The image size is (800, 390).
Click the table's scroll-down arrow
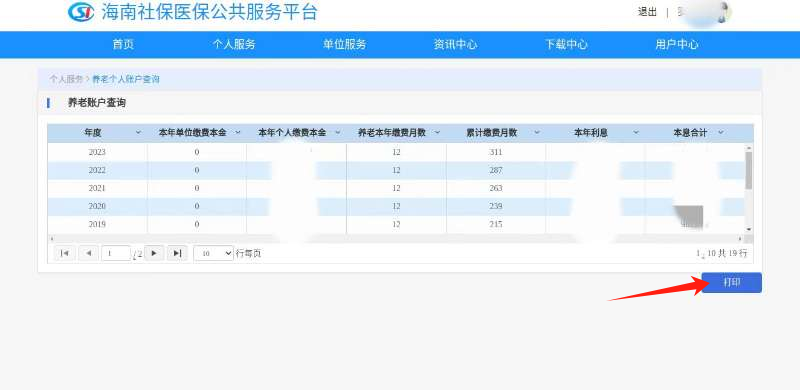coord(748,230)
